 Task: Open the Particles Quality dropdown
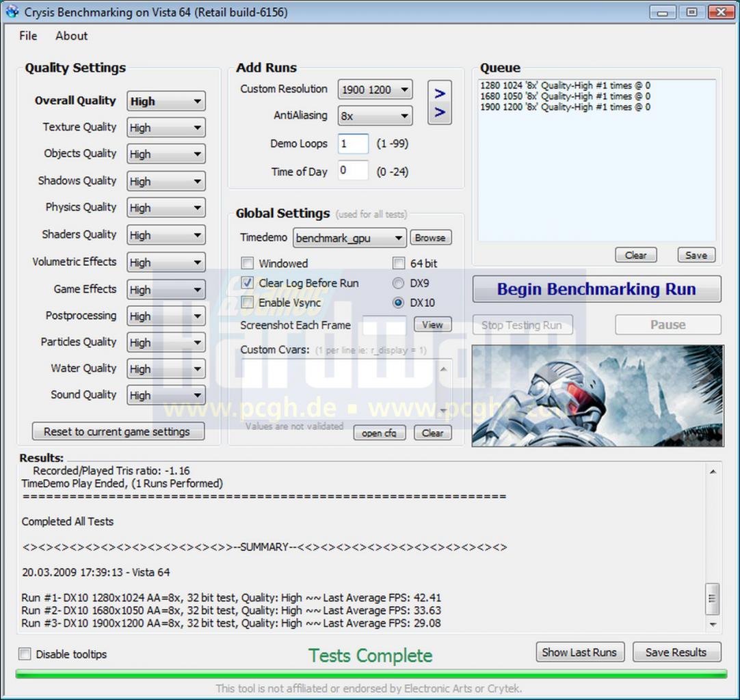pos(166,342)
